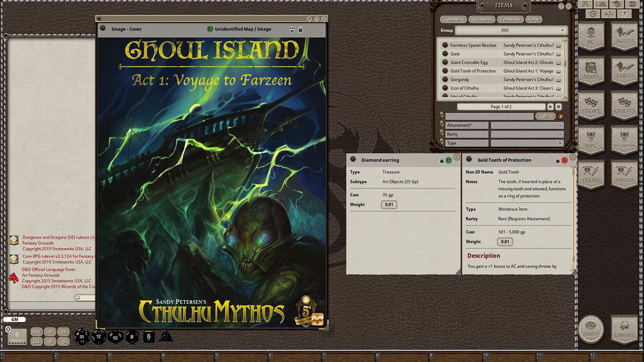The height and width of the screenshot is (362, 644).
Task: Pick the d8 die
Action: (x=132, y=337)
